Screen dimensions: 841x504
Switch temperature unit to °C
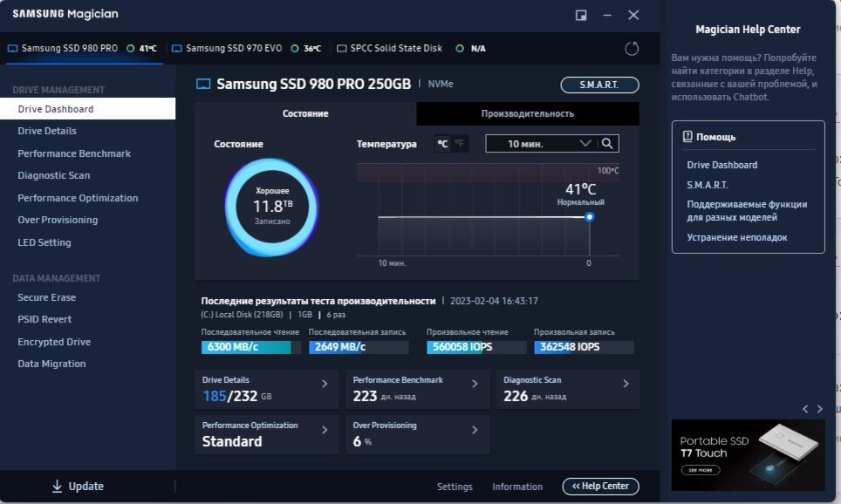(x=442, y=144)
